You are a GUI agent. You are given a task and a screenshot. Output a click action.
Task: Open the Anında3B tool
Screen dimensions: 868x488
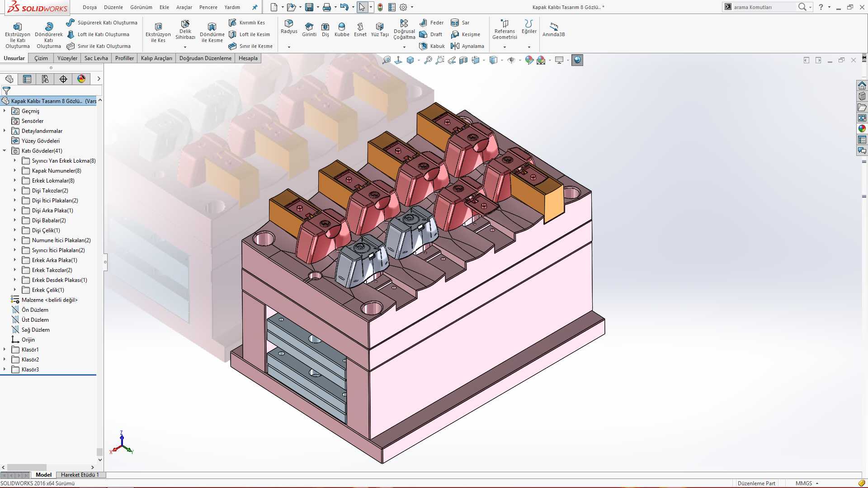point(554,30)
